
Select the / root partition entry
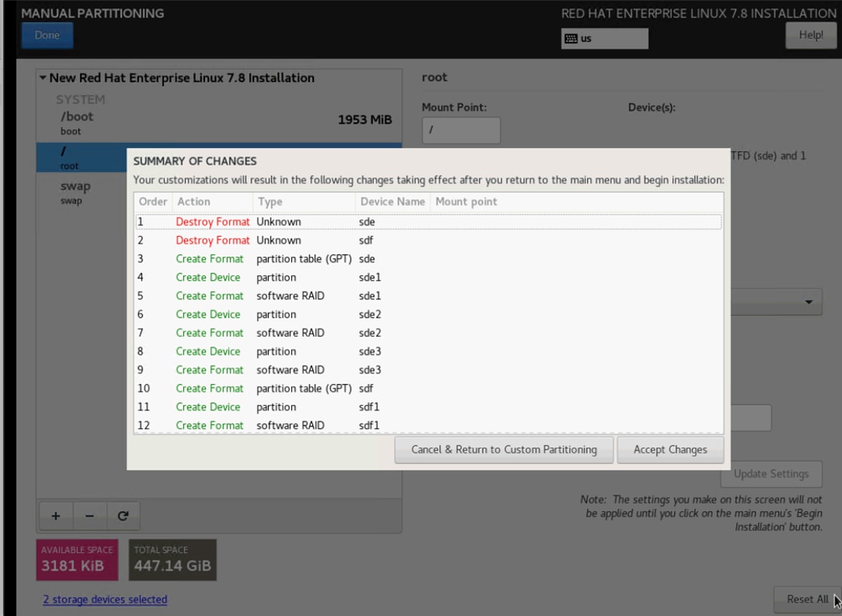click(x=82, y=158)
